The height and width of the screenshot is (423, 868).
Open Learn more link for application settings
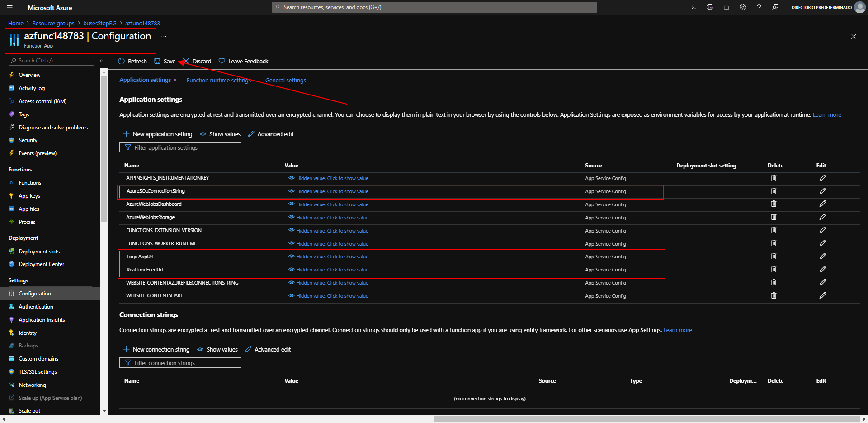(x=827, y=114)
